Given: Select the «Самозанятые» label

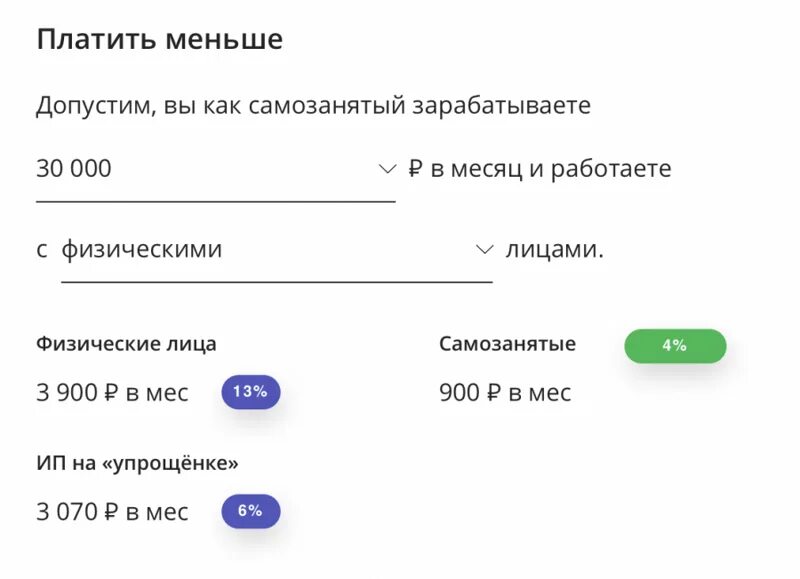Looking at the screenshot, I should tap(507, 344).
